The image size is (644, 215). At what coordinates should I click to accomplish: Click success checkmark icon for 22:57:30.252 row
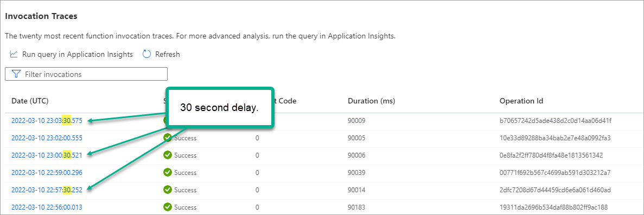pos(168,190)
